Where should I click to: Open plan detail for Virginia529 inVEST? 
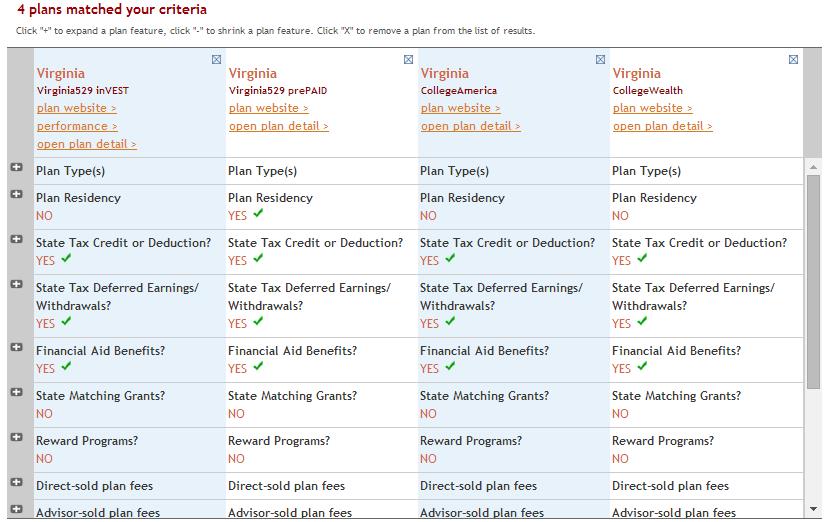pos(87,144)
